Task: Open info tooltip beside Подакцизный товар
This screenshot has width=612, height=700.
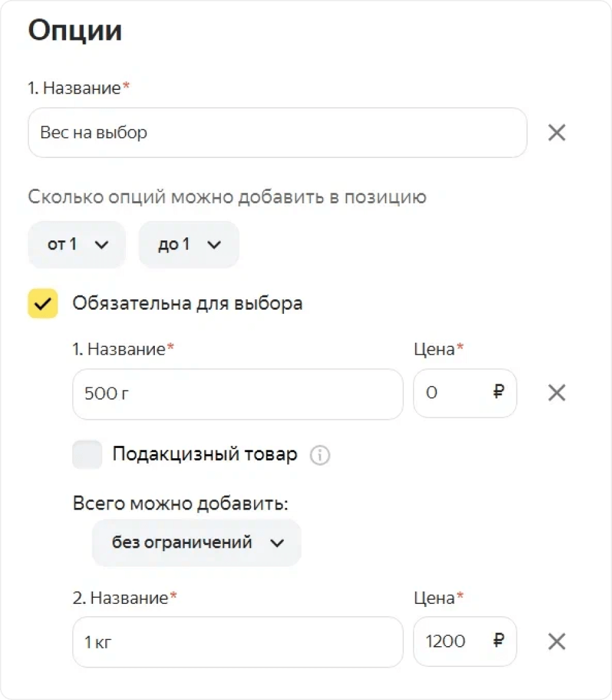Action: 319,455
